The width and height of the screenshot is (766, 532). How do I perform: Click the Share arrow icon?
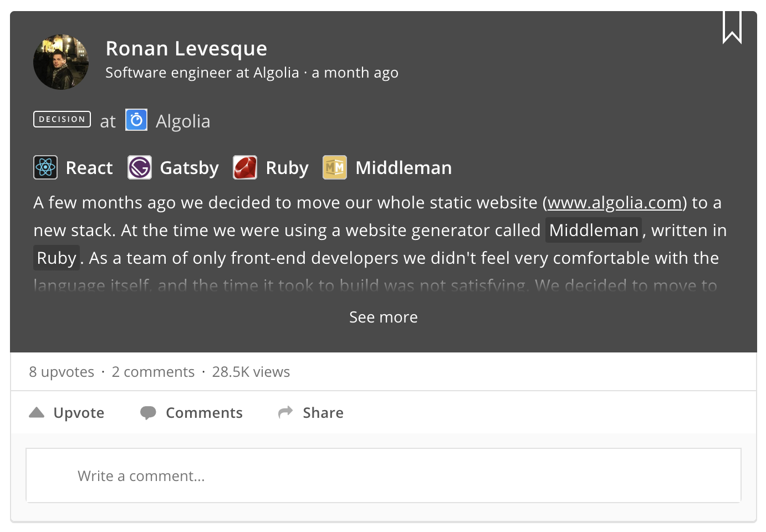coord(285,412)
